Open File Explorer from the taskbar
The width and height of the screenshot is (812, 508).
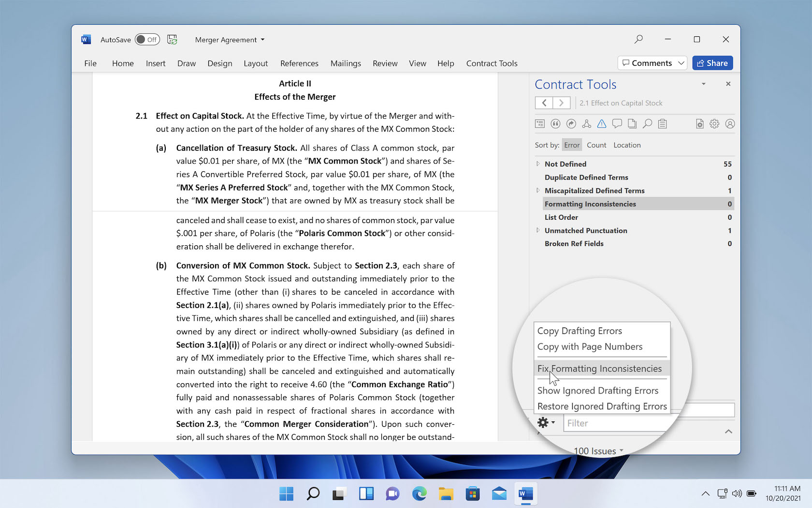[x=446, y=493]
